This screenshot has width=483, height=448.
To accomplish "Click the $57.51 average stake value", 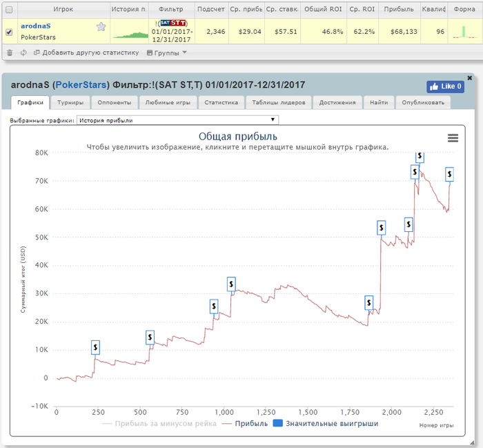I will (x=286, y=32).
